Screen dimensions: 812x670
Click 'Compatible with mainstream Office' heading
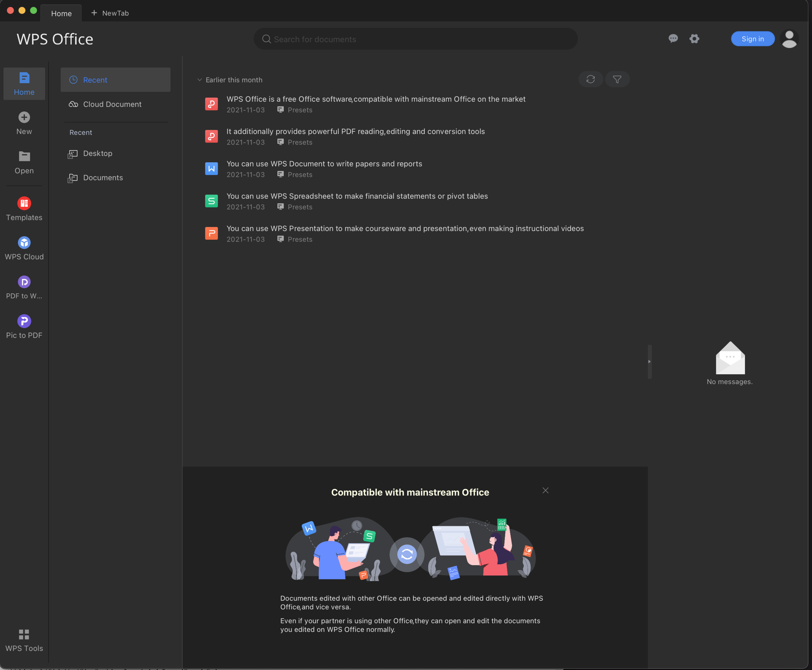pos(410,492)
